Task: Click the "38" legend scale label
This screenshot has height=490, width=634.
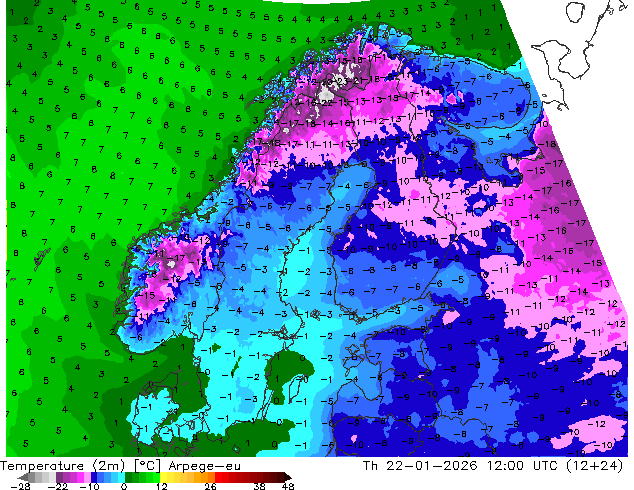Action: click(x=260, y=486)
